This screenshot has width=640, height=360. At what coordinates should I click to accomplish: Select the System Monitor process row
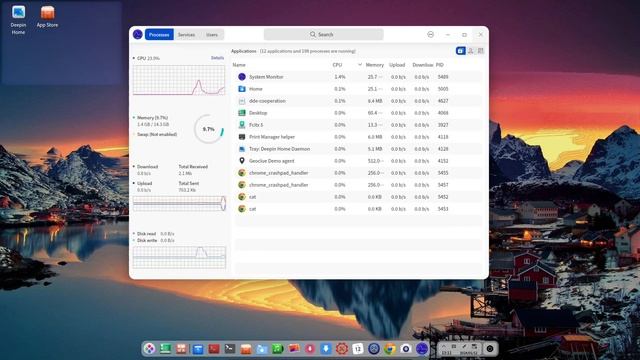(358, 77)
